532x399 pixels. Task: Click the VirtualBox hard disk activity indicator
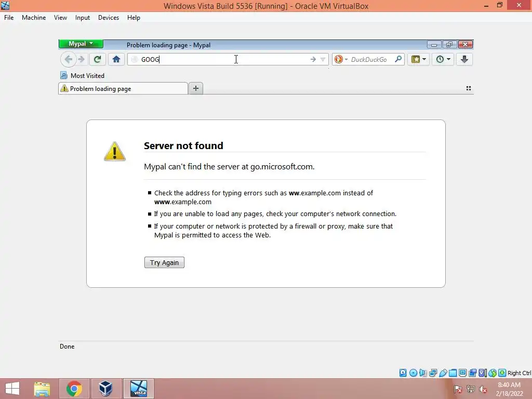tap(403, 373)
